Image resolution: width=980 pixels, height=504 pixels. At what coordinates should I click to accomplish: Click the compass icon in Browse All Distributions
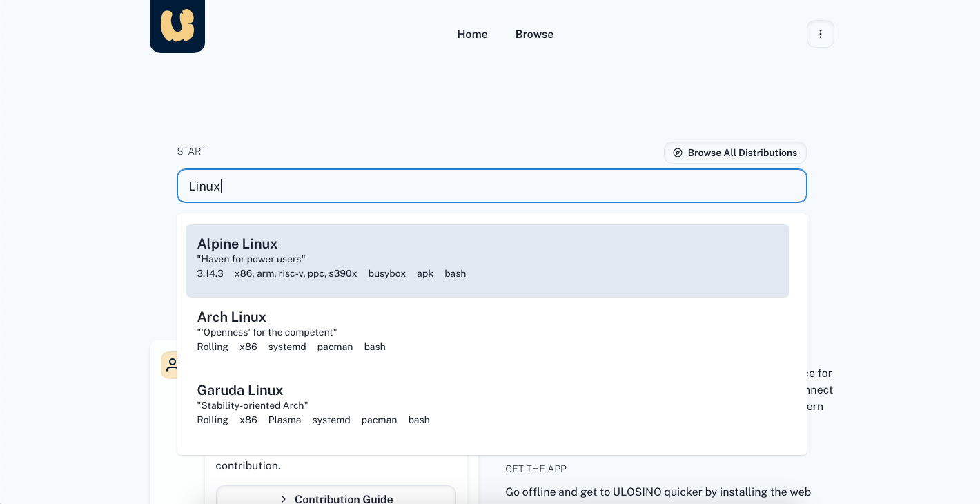(678, 153)
